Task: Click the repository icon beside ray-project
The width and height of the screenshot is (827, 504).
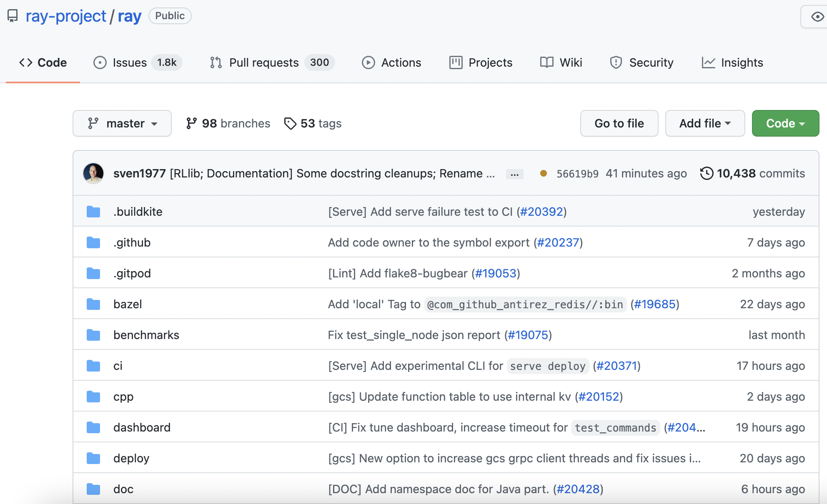Action: pyautogui.click(x=13, y=16)
